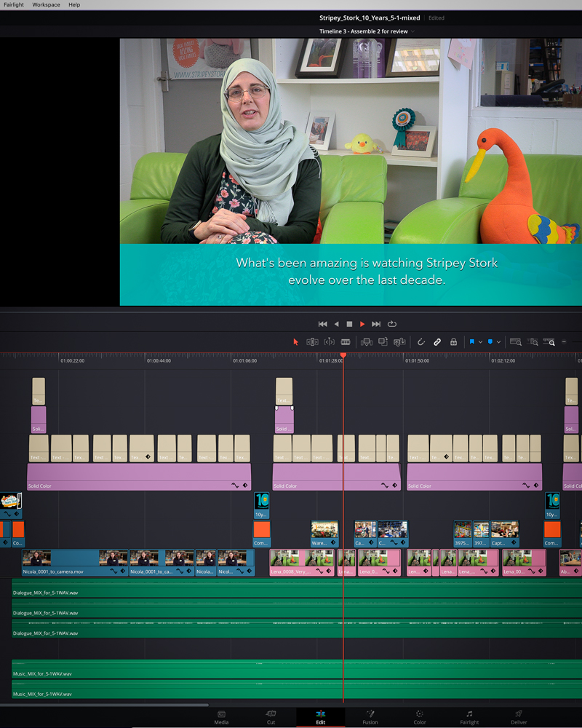Image resolution: width=582 pixels, height=728 pixels.
Task: Toggle keyframe diamond on Lena_0008_Very clip
Action: (x=329, y=571)
